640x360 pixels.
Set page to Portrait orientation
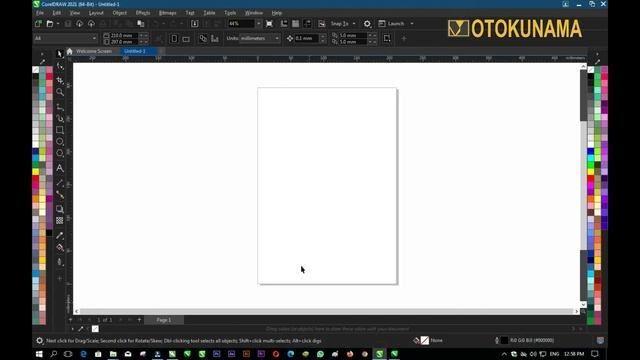174,38
